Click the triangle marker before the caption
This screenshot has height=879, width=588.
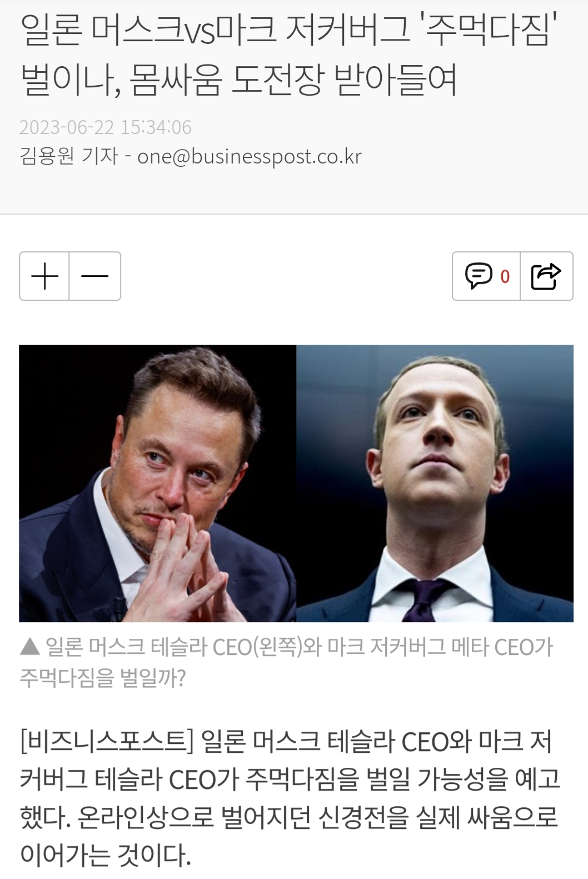29,647
